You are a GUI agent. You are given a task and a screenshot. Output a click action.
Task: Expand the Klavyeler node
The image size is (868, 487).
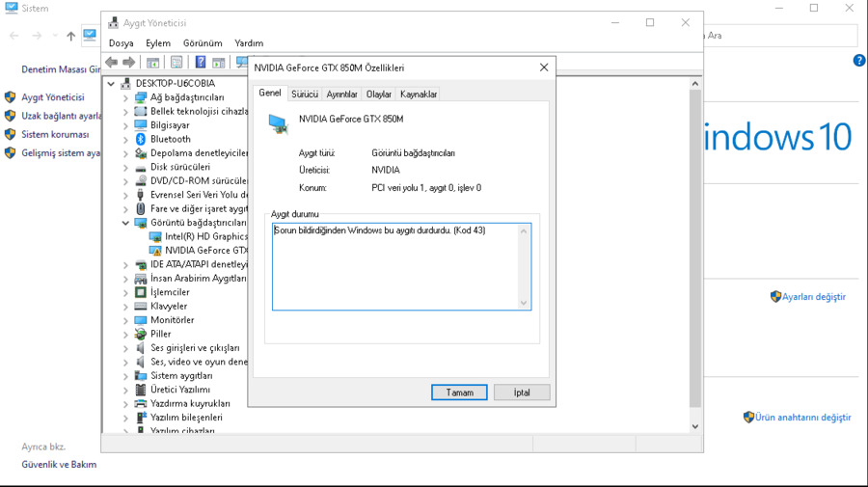point(125,306)
